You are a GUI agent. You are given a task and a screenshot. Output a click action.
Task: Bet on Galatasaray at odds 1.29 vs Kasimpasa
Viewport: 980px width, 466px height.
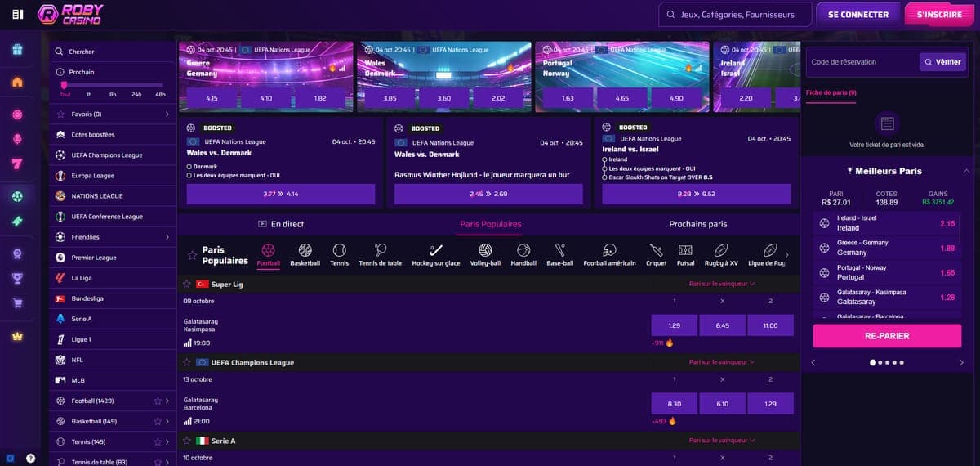[x=674, y=325]
